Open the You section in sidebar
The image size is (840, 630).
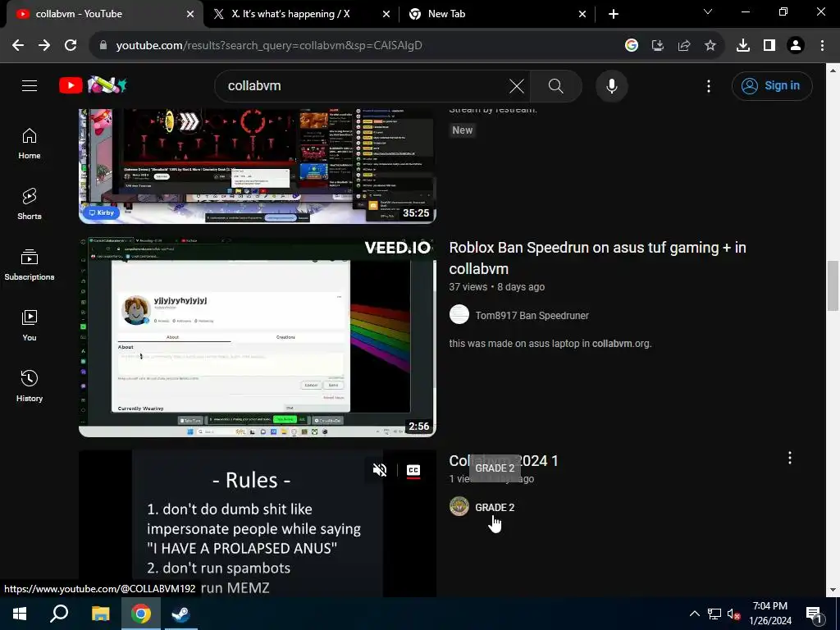[30, 325]
